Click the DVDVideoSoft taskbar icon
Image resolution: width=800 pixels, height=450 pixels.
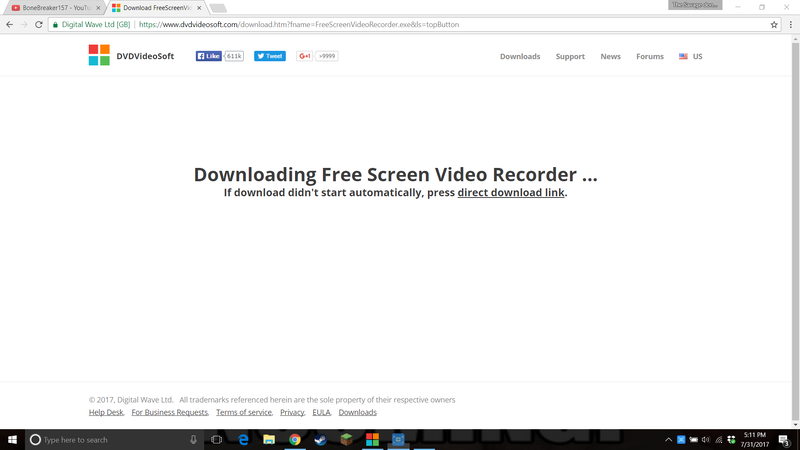point(372,439)
